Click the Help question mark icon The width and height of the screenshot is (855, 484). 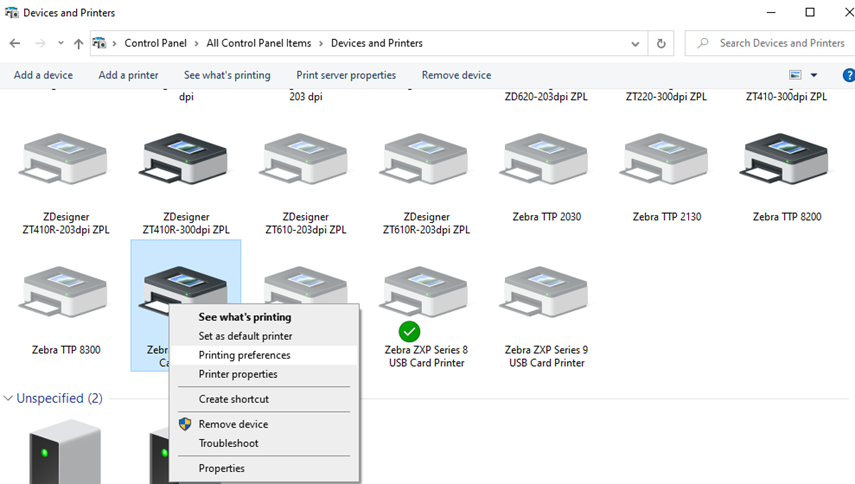pos(848,75)
